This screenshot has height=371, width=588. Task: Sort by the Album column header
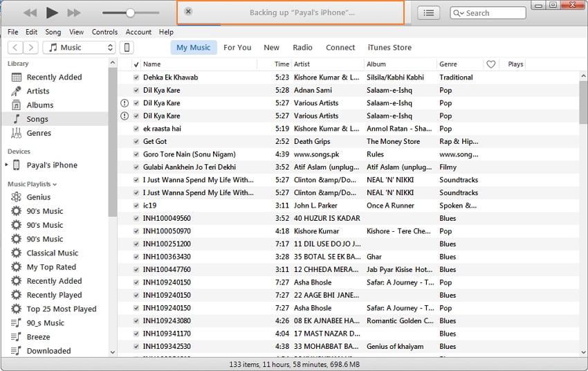click(400, 64)
